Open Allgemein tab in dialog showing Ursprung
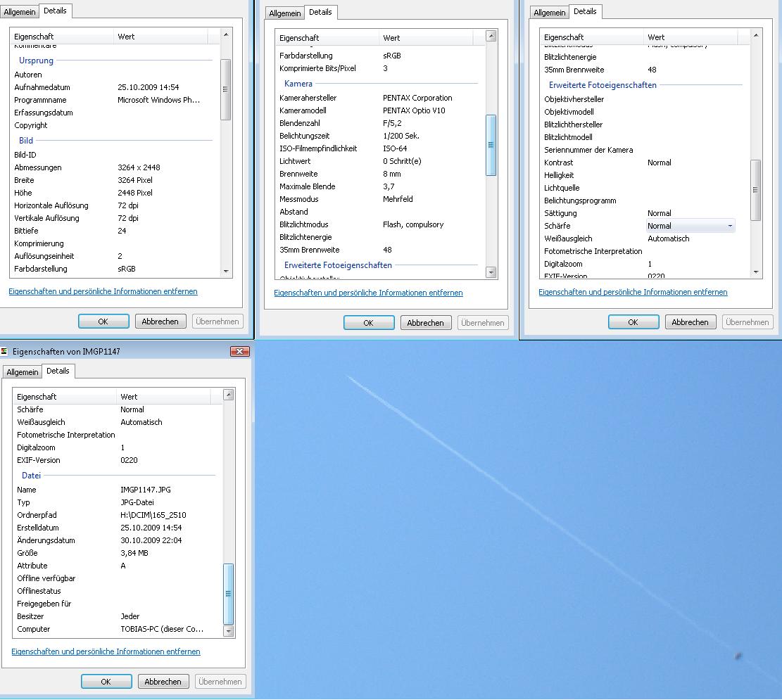The width and height of the screenshot is (782, 700). click(20, 12)
